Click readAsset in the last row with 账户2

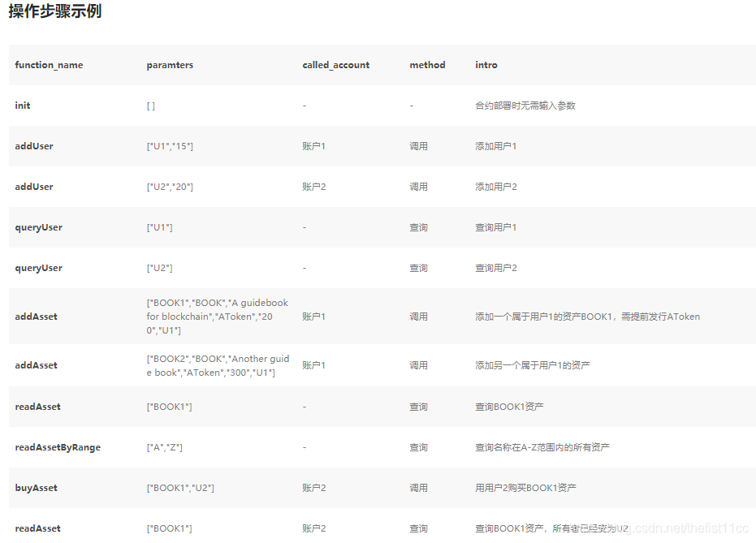click(x=37, y=528)
